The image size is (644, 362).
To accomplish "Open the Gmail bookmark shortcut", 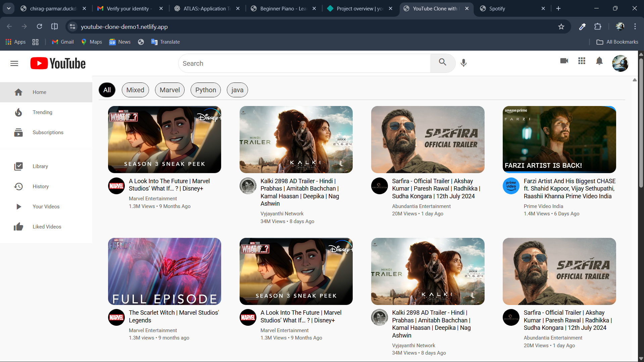I will coord(62,42).
